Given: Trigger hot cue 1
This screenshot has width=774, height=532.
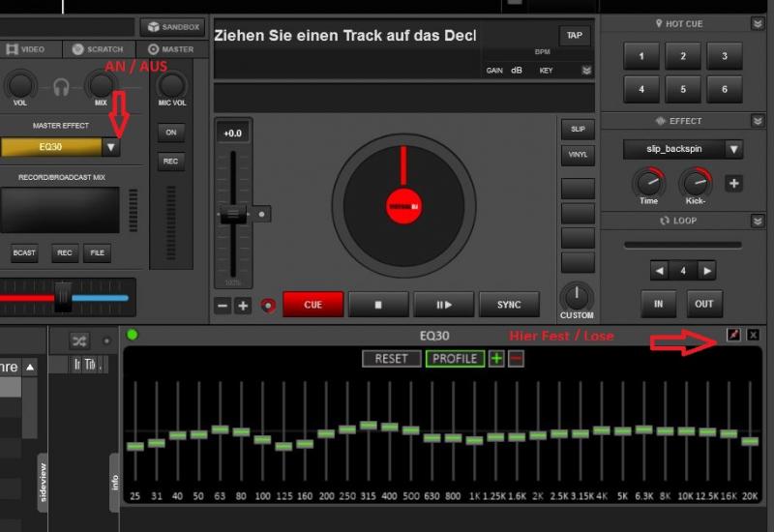Looking at the screenshot, I should coord(641,56).
